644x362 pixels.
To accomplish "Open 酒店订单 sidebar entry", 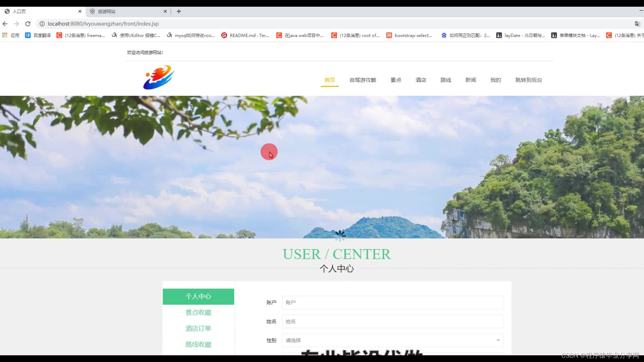I will coord(198,328).
